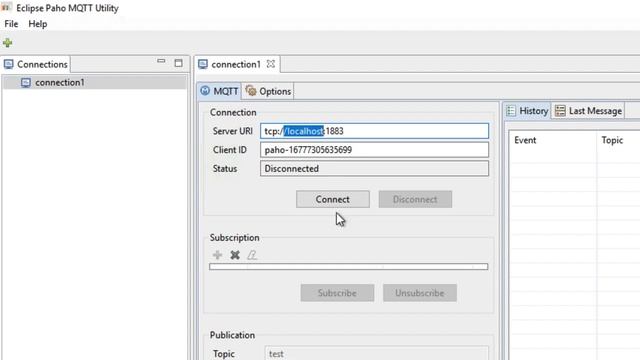The image size is (640, 360).
Task: Click the Subscribe button
Action: point(337,293)
